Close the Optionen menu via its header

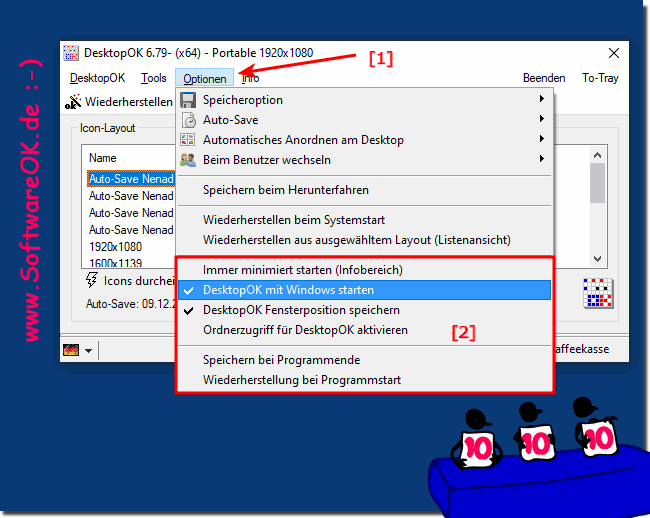coord(205,78)
